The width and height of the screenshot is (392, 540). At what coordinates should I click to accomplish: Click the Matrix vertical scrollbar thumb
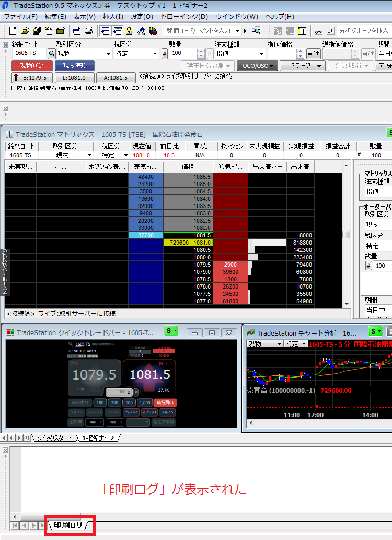click(x=347, y=234)
